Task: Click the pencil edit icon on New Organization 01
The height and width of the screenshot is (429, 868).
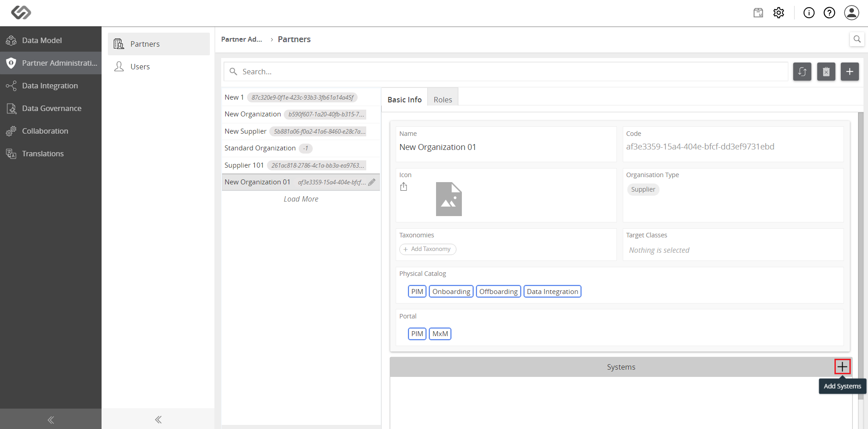Action: (372, 182)
